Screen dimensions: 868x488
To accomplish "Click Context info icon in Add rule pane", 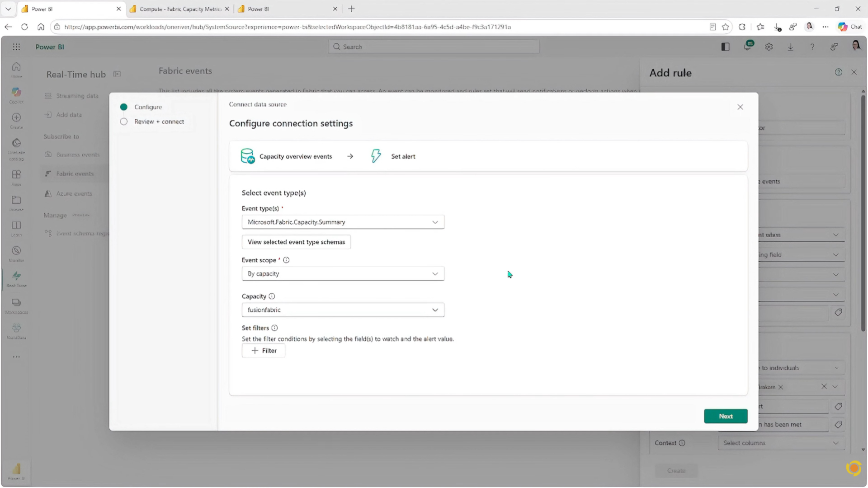I will (x=682, y=443).
